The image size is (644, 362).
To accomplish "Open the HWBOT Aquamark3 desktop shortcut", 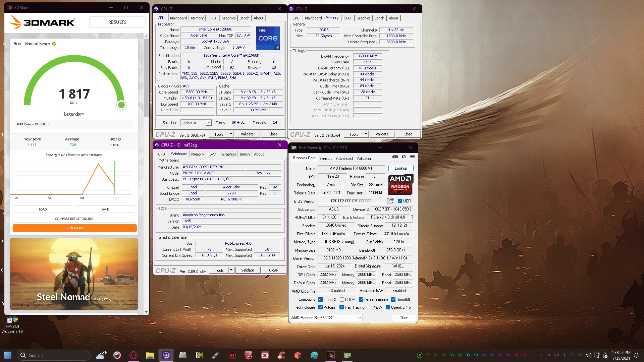I will [13, 324].
